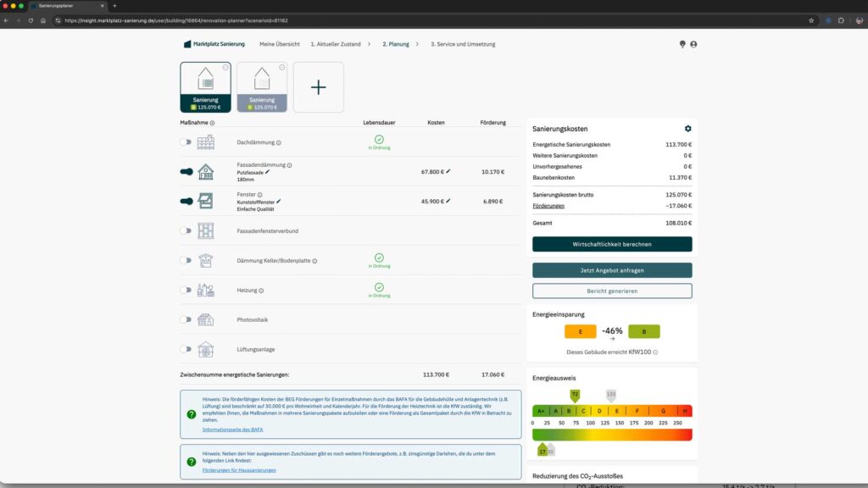
Task: Open the '1. Aktueller Zustand' step
Action: coord(337,44)
